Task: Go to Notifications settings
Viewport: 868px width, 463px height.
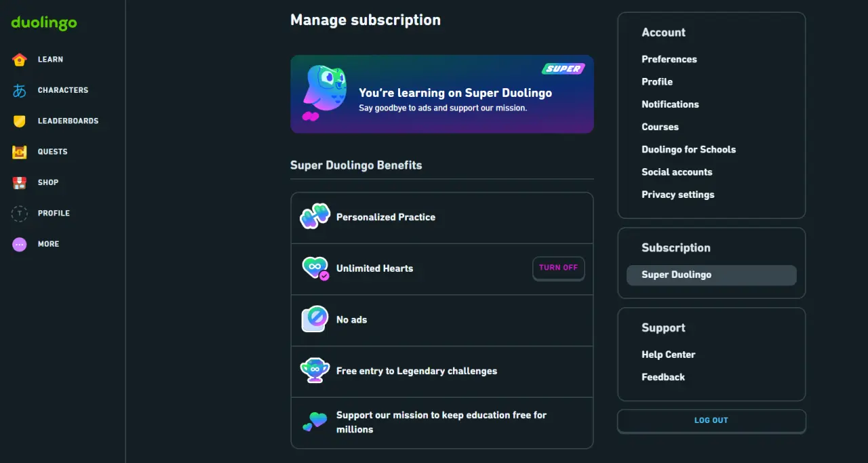Action: 670,104
